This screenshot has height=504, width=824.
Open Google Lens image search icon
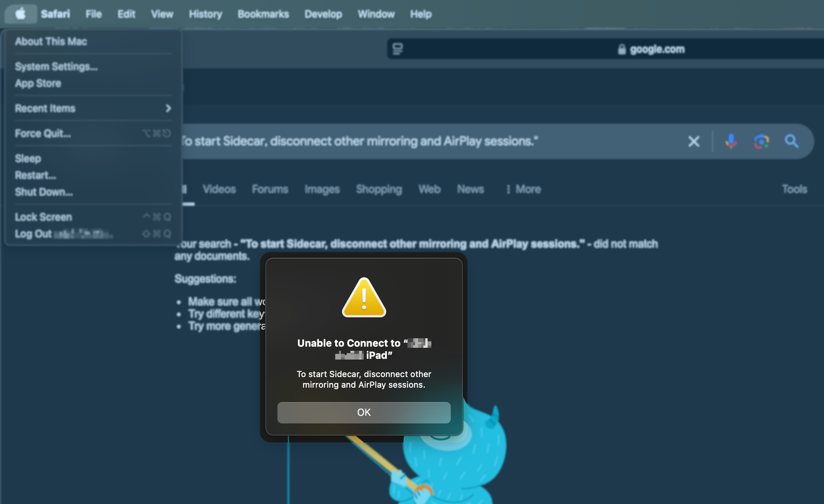pyautogui.click(x=761, y=141)
